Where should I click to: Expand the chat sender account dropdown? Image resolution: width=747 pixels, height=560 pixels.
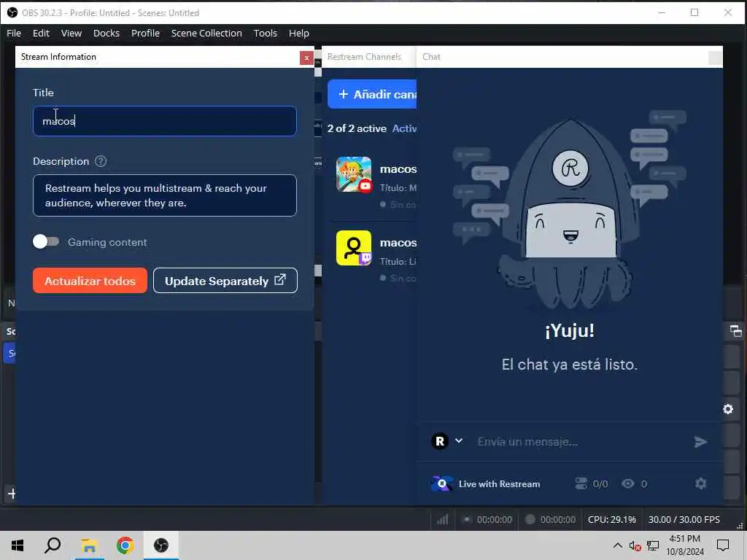pos(459,440)
